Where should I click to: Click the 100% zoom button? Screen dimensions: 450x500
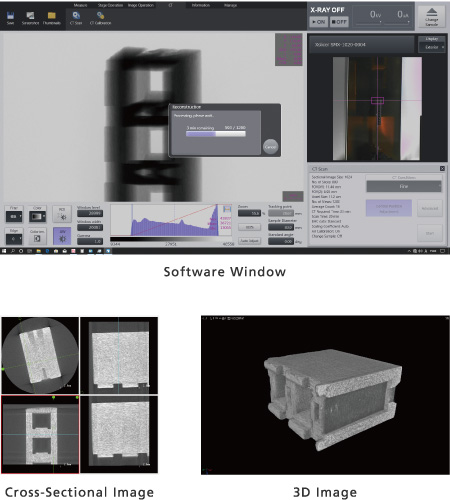click(250, 227)
